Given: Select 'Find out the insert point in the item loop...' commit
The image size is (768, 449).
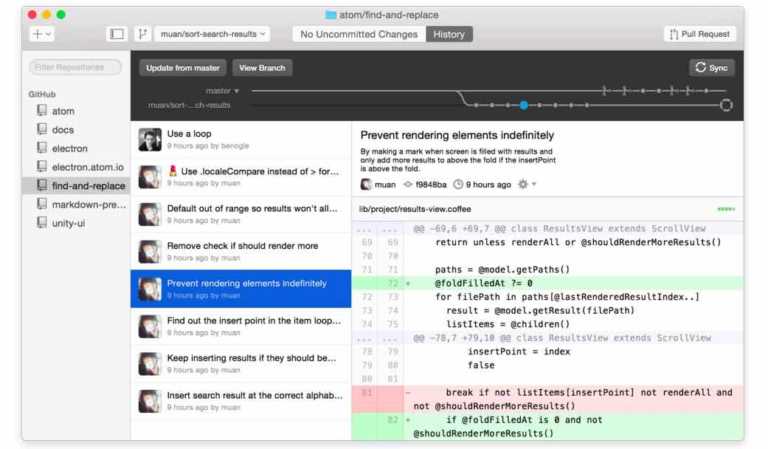Looking at the screenshot, I should pyautogui.click(x=241, y=326).
